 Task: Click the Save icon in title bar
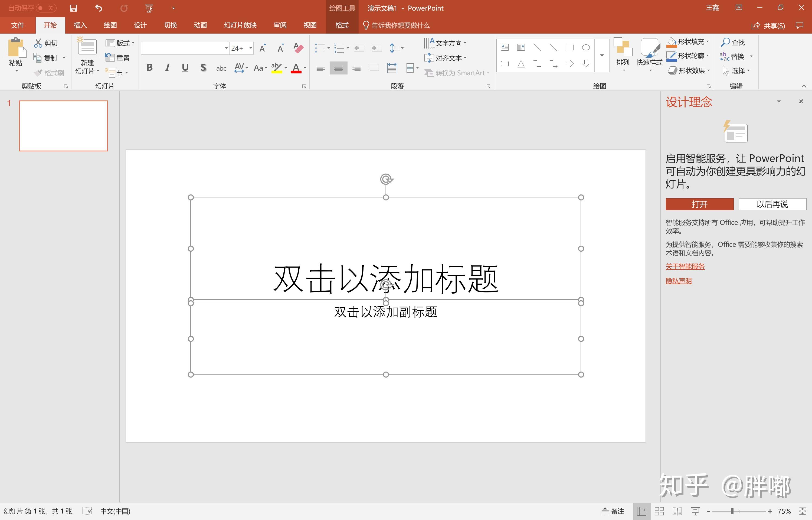(x=73, y=8)
